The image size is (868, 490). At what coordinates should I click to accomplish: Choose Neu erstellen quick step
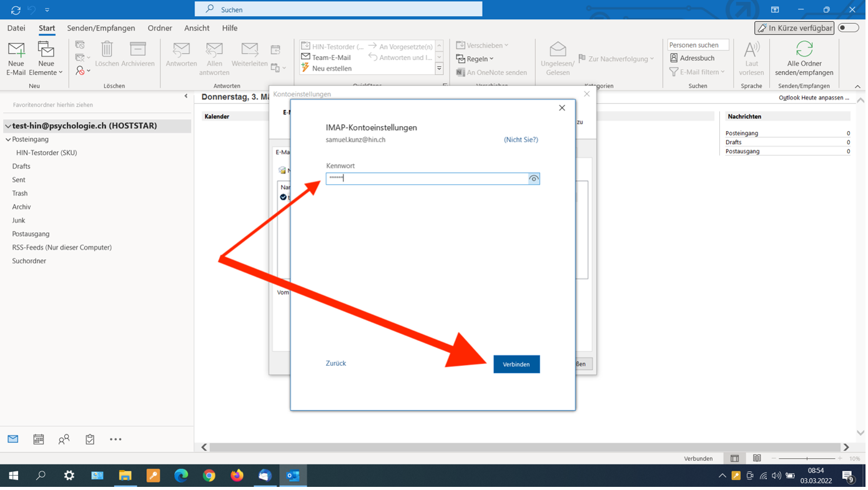pyautogui.click(x=327, y=69)
